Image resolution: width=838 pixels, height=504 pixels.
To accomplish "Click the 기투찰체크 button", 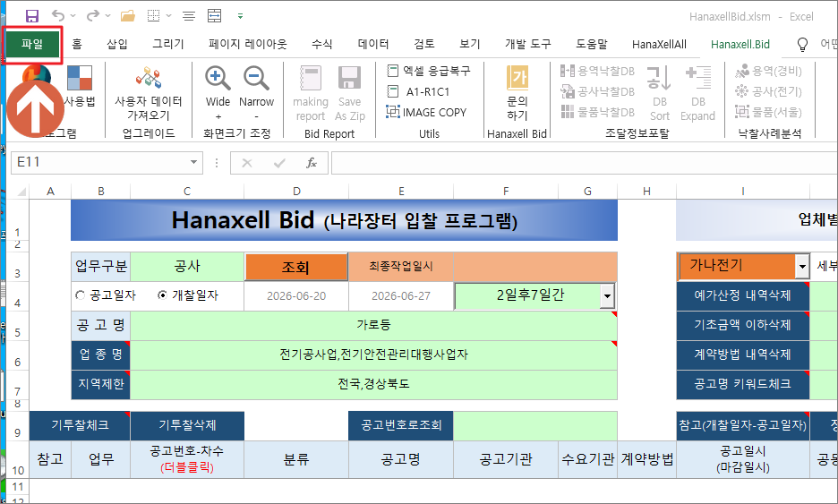I will pos(80,425).
